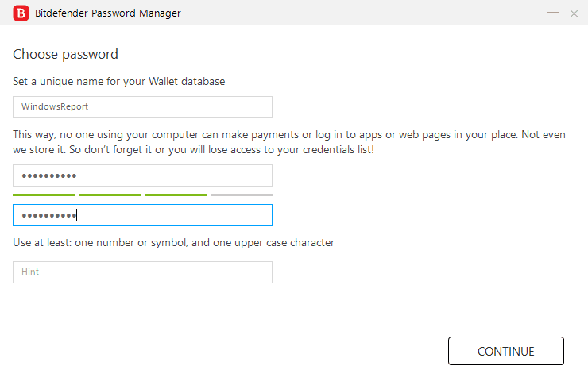Click the 'Use at least' password requirements text
The width and height of the screenshot is (588, 389).
[x=173, y=242]
